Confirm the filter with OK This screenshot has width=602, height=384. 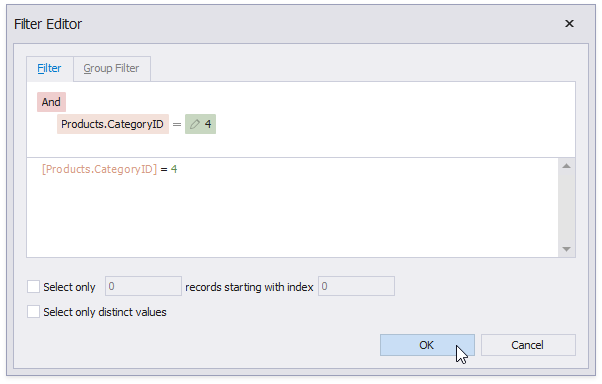pyautogui.click(x=427, y=345)
